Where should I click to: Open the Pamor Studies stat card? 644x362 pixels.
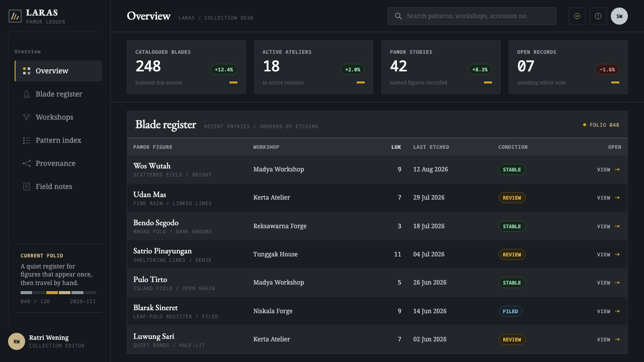(x=441, y=67)
